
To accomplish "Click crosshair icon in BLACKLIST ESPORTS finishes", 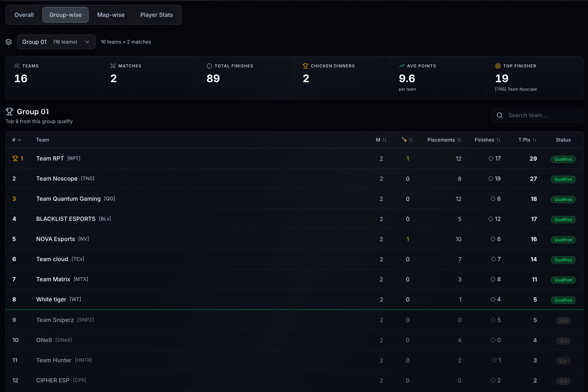I will 491,219.
